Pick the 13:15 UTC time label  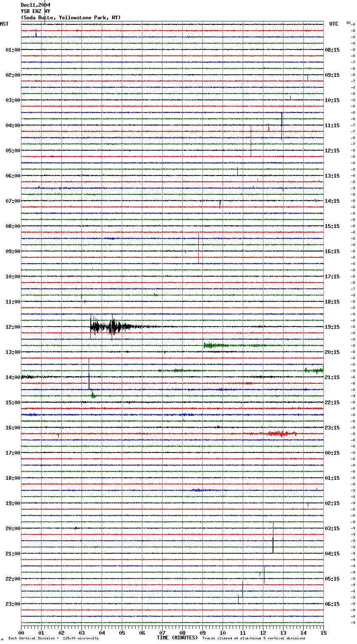332,176
